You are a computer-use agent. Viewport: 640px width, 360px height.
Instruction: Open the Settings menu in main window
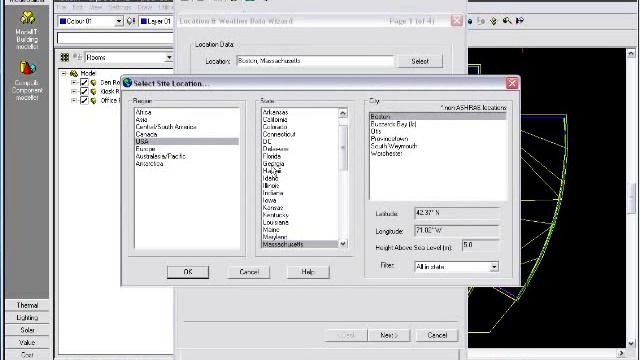(x=120, y=7)
